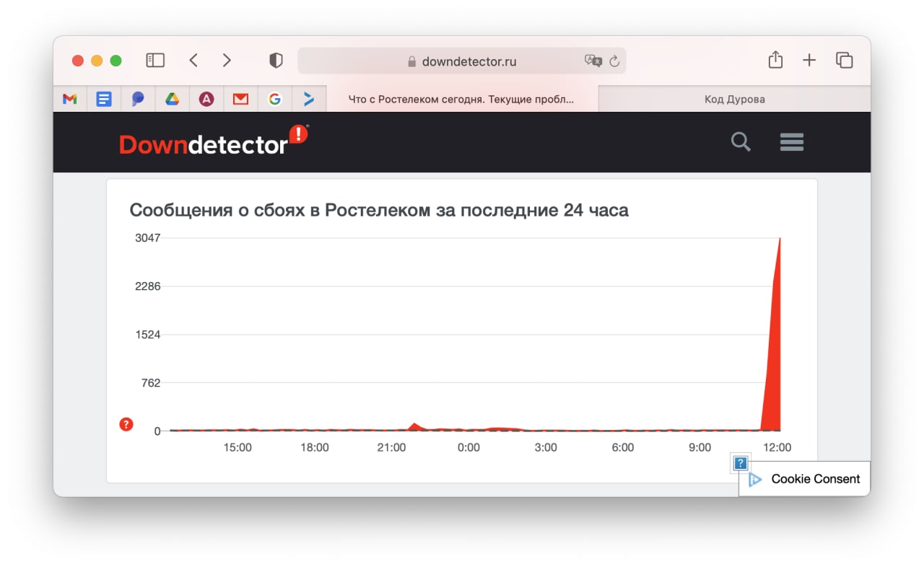
Task: Click the y-axis value 0
Action: tap(157, 431)
